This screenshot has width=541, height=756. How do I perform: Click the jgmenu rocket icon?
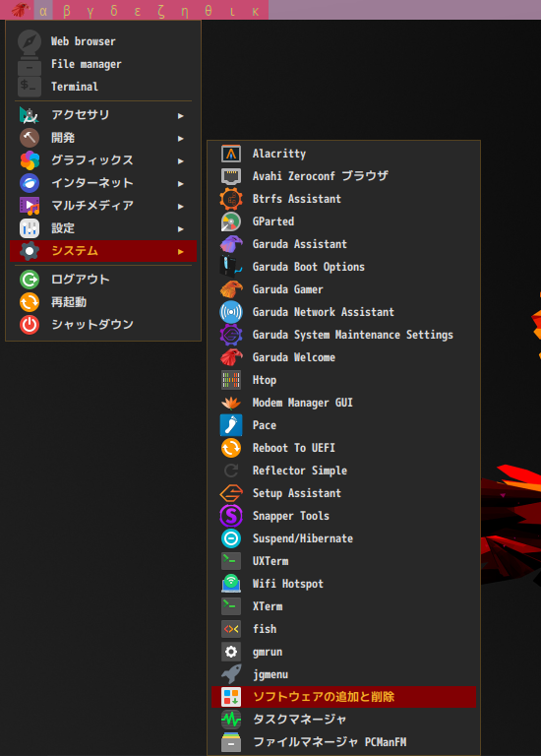[231, 675]
